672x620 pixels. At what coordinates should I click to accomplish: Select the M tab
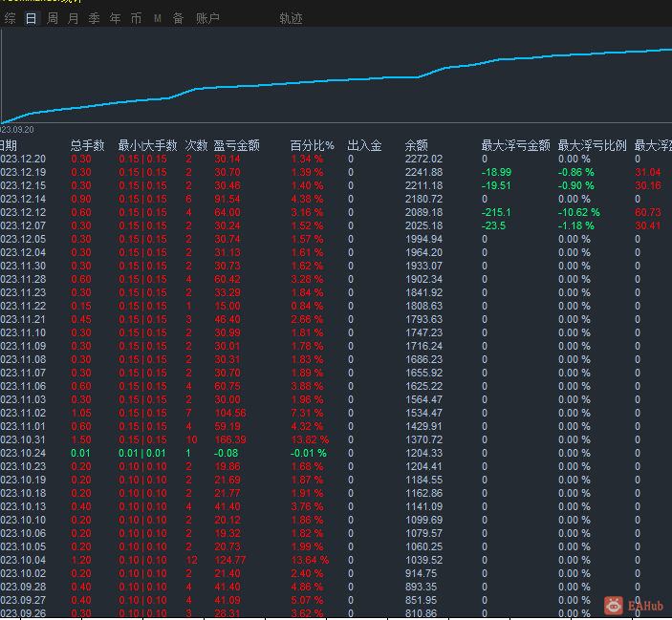tap(158, 18)
